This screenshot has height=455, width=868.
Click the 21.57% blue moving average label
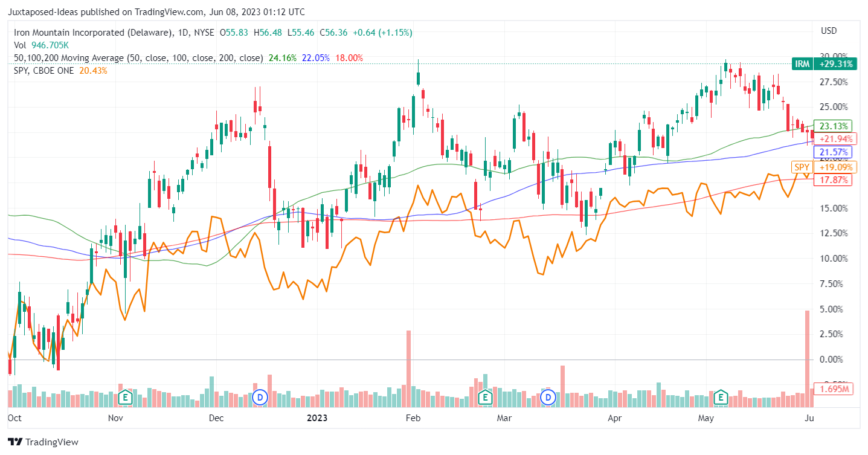pos(833,151)
